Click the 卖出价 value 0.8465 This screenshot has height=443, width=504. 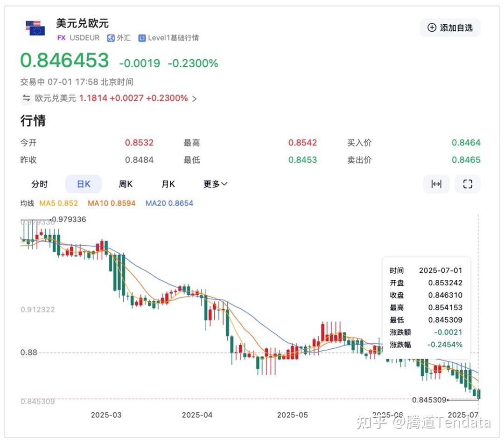tap(466, 160)
